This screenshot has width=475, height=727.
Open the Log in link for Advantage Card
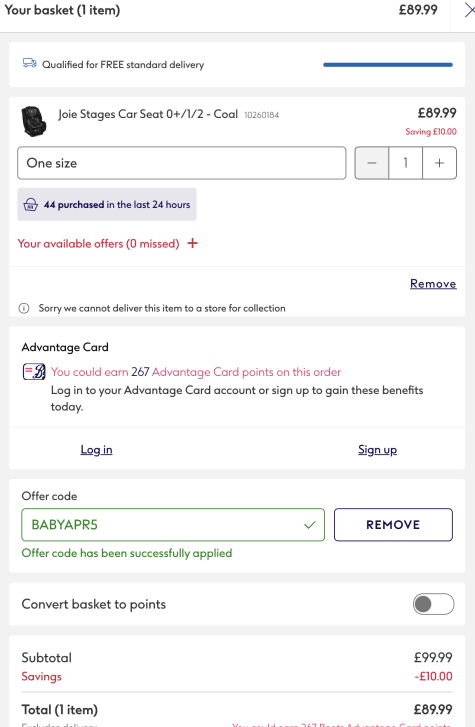tap(96, 450)
